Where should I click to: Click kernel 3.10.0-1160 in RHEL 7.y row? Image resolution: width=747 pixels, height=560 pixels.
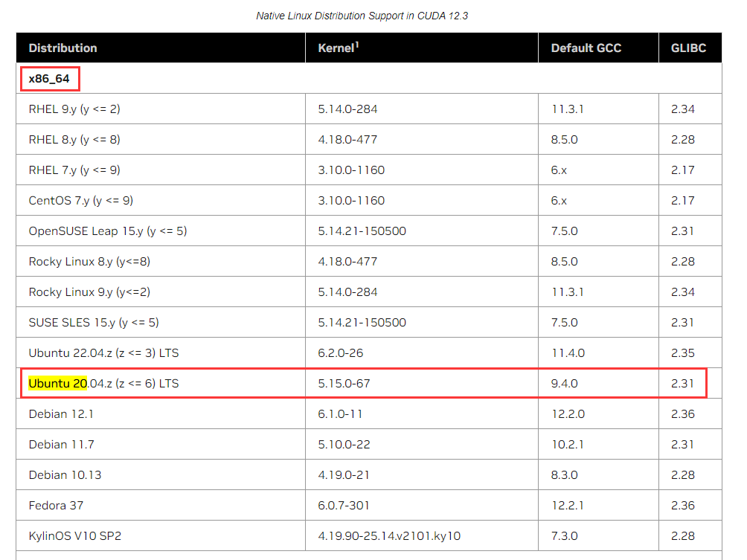pos(352,170)
